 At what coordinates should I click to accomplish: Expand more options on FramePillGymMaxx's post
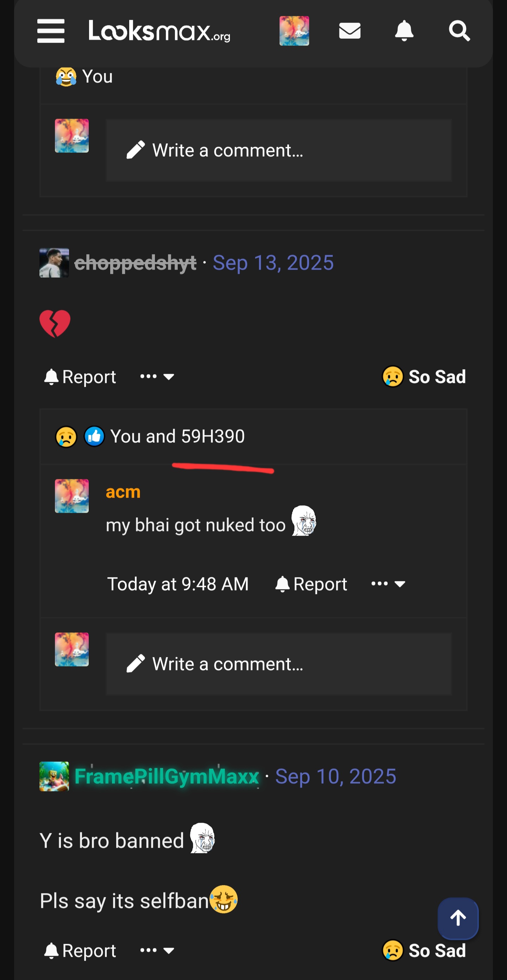(x=157, y=950)
